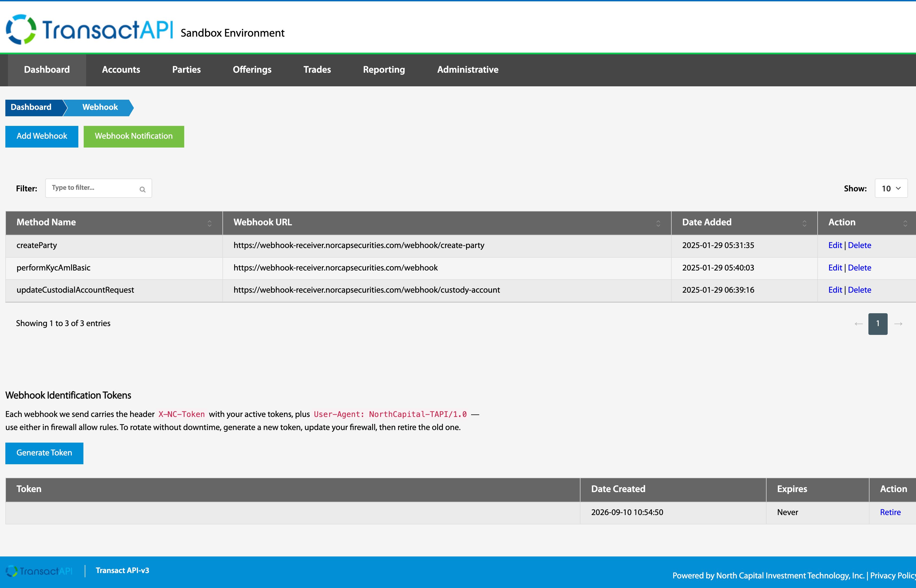Click the User-Agent NorthCapital-TAPI code text
This screenshot has height=588, width=916.
390,414
